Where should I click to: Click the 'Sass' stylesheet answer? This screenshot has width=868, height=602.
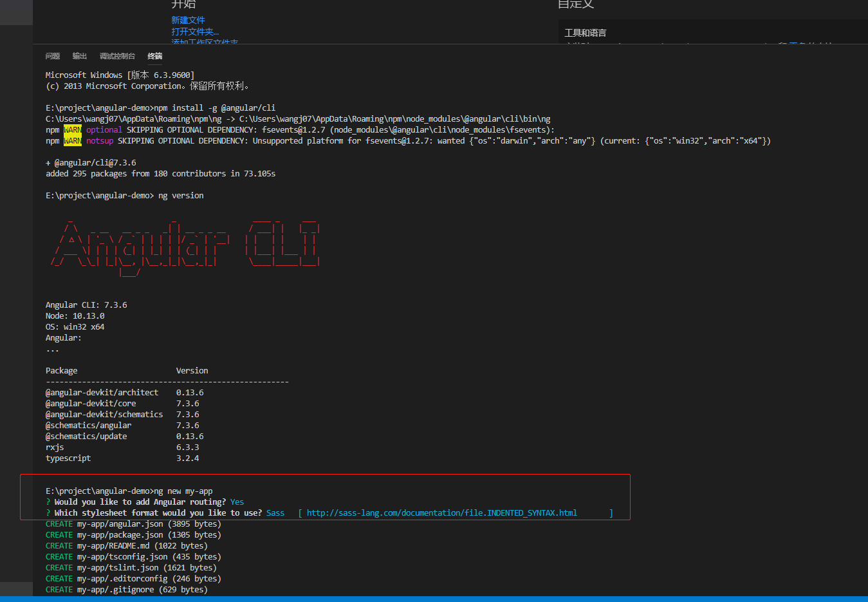pyautogui.click(x=275, y=513)
